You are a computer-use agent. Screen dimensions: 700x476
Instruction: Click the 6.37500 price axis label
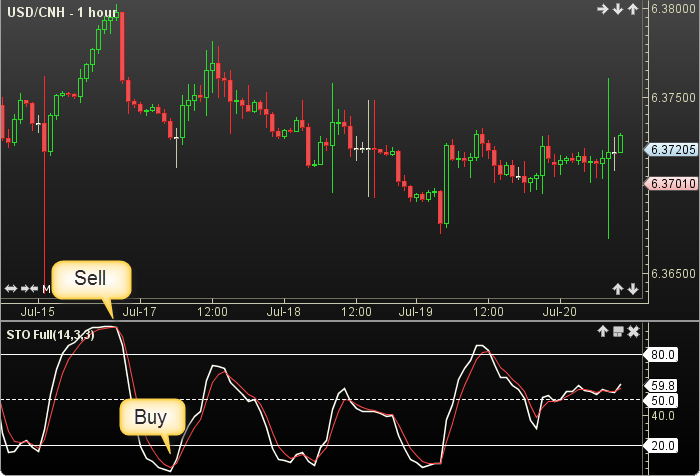click(674, 98)
